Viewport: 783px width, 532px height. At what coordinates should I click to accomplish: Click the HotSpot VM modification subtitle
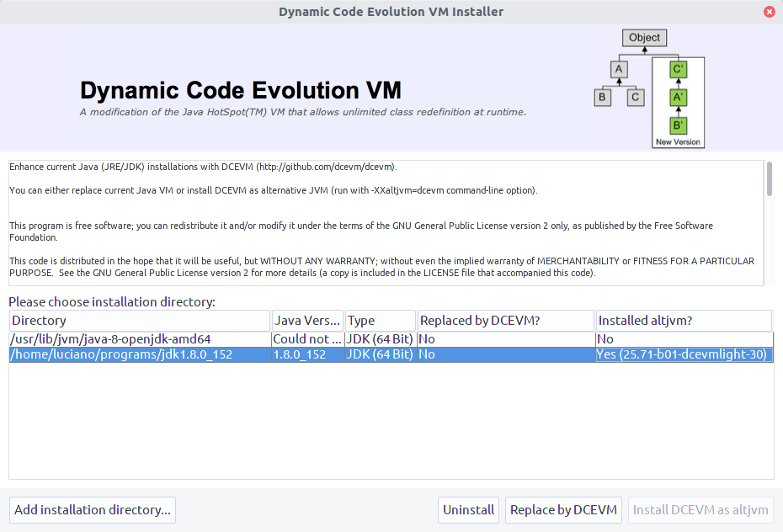(x=302, y=112)
